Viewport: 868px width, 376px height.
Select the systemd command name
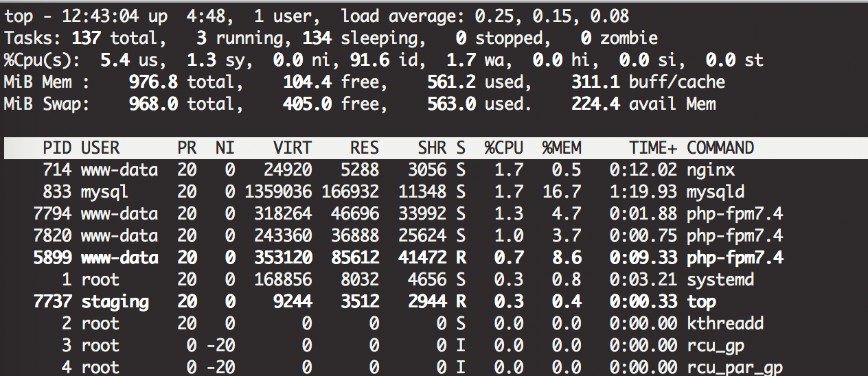720,279
